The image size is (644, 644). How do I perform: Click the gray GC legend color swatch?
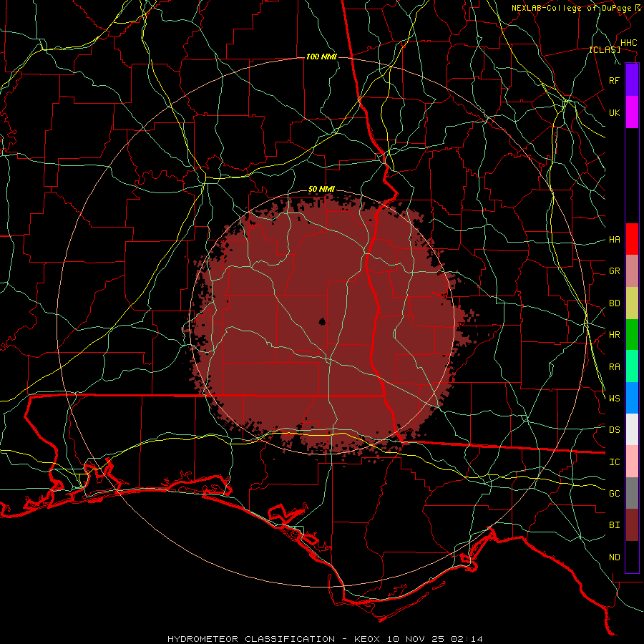pyautogui.click(x=632, y=493)
